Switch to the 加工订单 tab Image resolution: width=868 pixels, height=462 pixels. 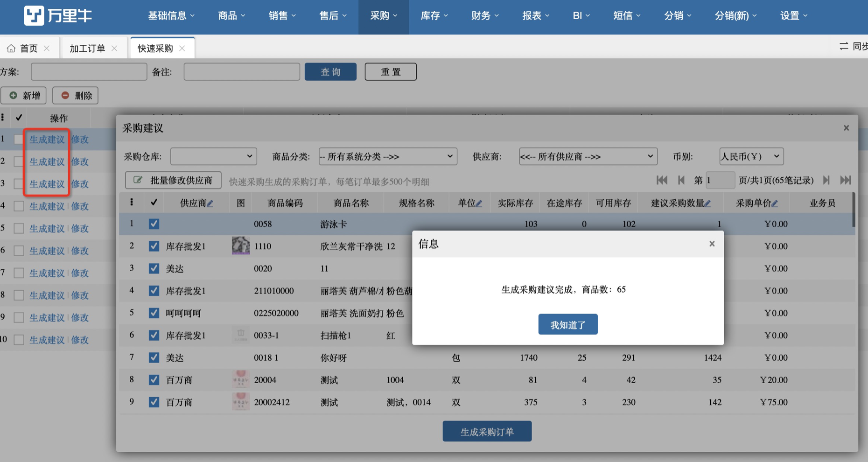click(88, 48)
